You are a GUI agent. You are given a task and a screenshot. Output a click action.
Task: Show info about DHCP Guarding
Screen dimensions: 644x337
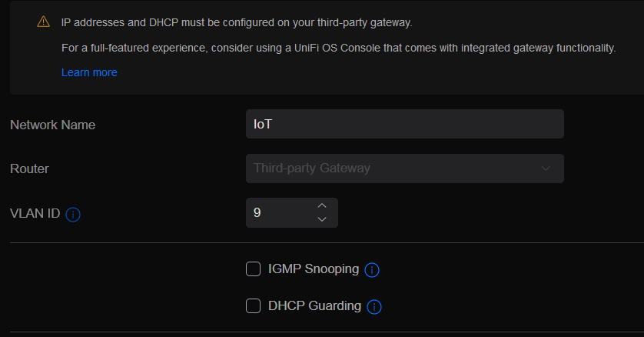tap(374, 307)
